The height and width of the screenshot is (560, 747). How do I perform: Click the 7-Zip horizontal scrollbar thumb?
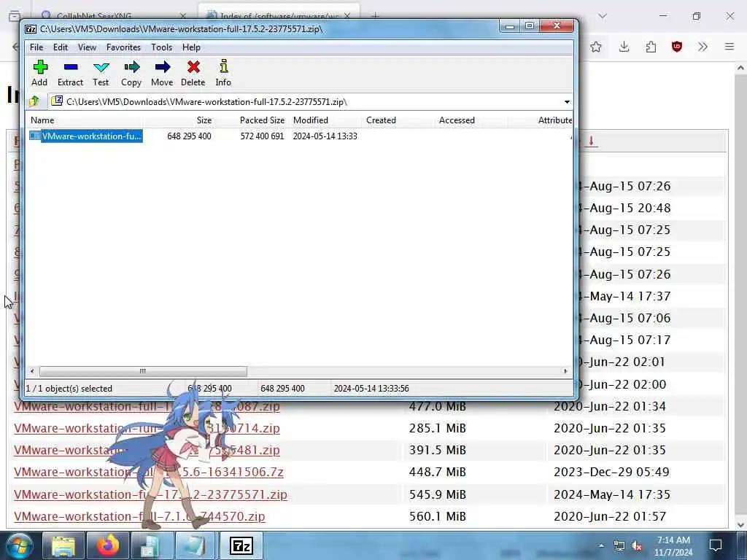pyautogui.click(x=143, y=371)
